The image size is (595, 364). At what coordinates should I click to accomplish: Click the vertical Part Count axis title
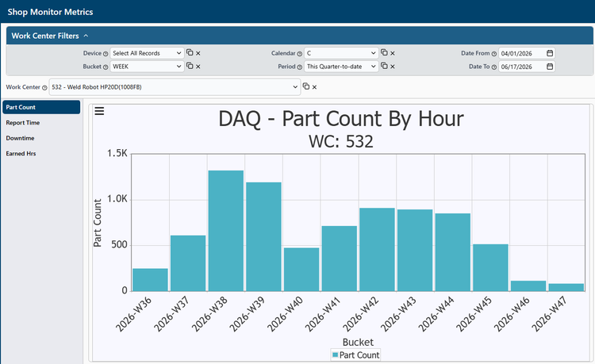tap(98, 223)
